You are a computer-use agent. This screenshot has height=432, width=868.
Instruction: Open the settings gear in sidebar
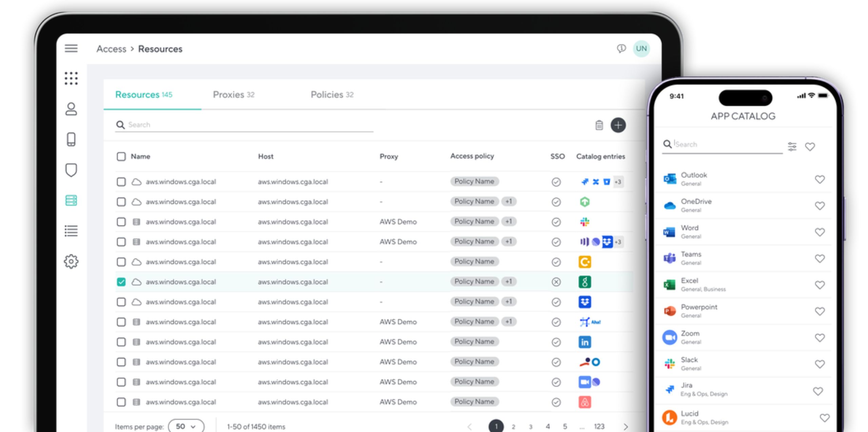[x=71, y=262]
